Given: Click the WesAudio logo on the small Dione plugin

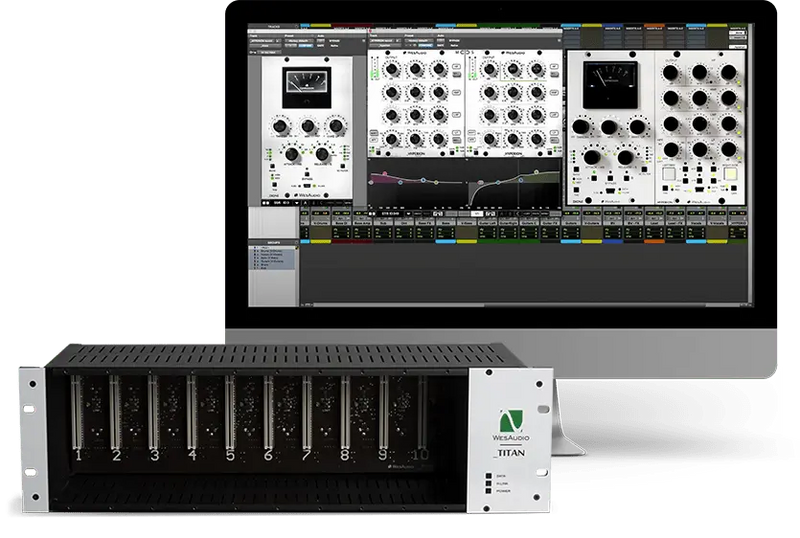Looking at the screenshot, I should [x=307, y=195].
